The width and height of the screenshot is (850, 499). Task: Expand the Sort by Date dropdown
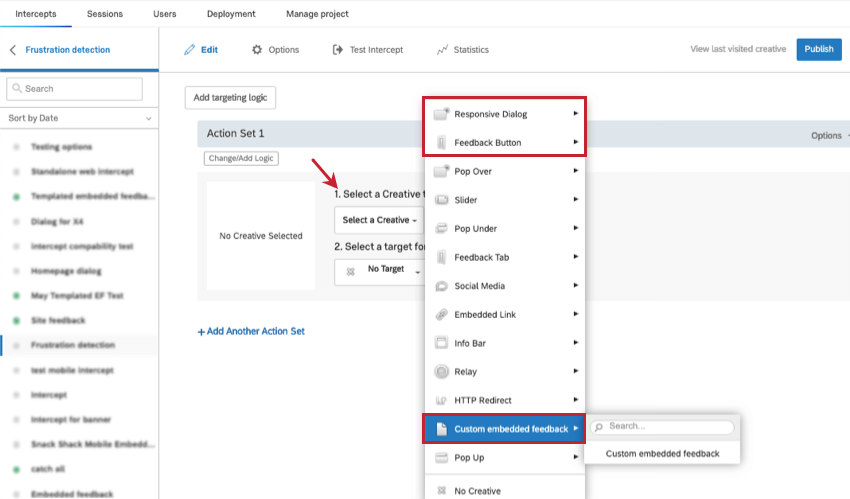pyautogui.click(x=79, y=118)
